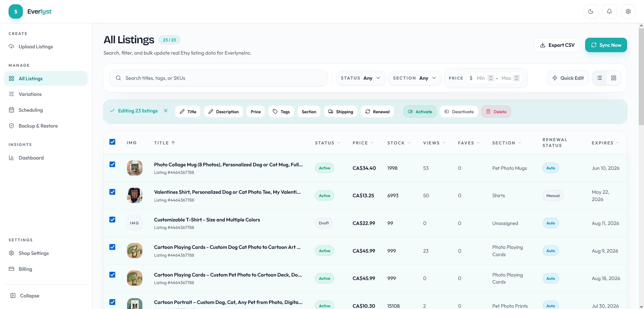The height and width of the screenshot is (309, 644).
Task: Open settings gear icon in header
Action: pyautogui.click(x=628, y=11)
